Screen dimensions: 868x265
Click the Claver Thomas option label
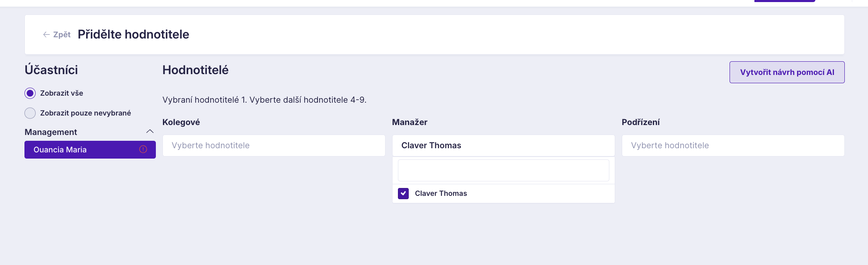[x=441, y=193]
